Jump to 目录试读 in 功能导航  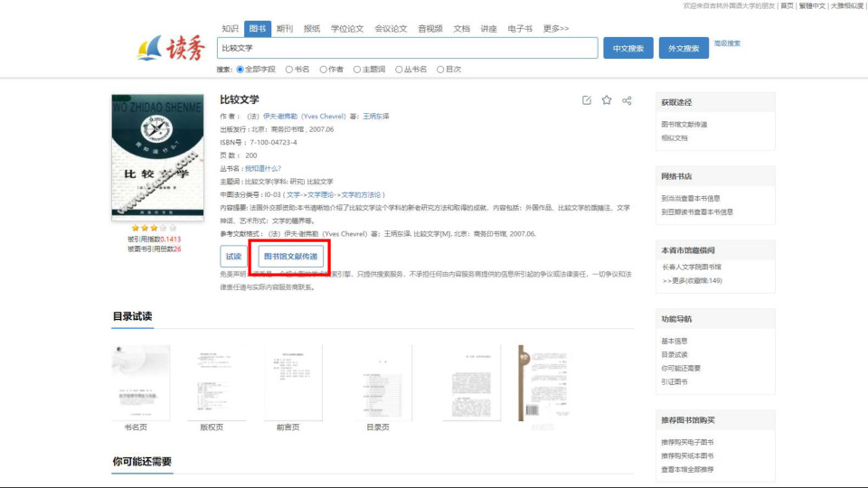[675, 354]
